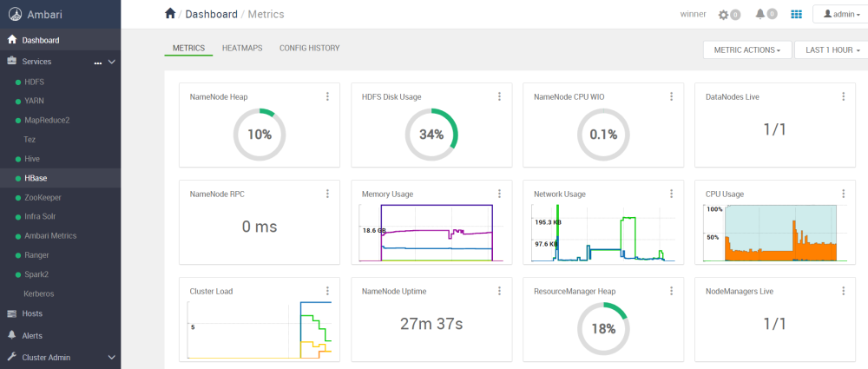Open CPU Usage widget options menu
Viewport: 868px width, 369px height.
click(x=843, y=194)
